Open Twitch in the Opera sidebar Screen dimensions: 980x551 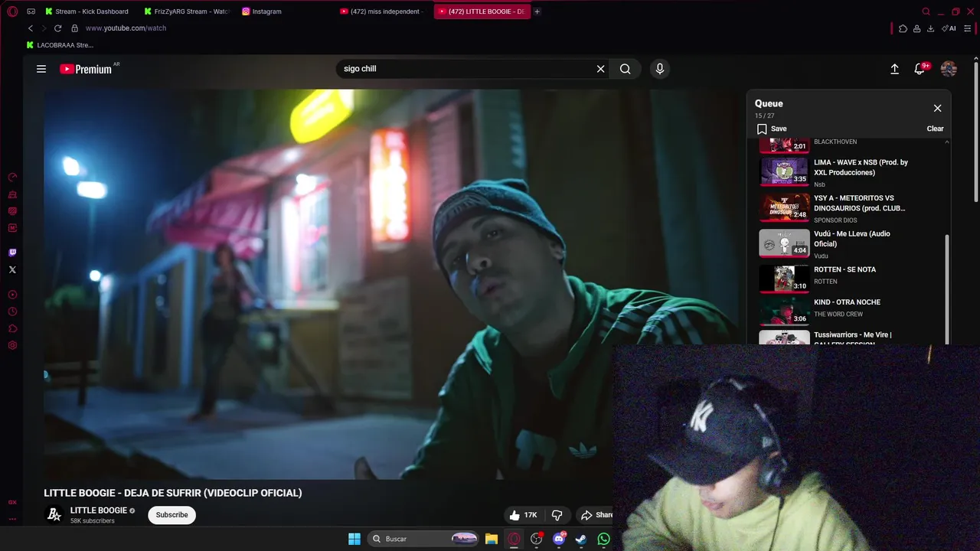[x=12, y=253]
